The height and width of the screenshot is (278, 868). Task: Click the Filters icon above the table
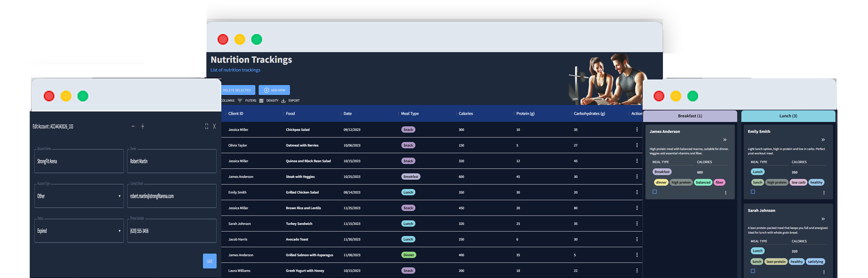point(240,100)
